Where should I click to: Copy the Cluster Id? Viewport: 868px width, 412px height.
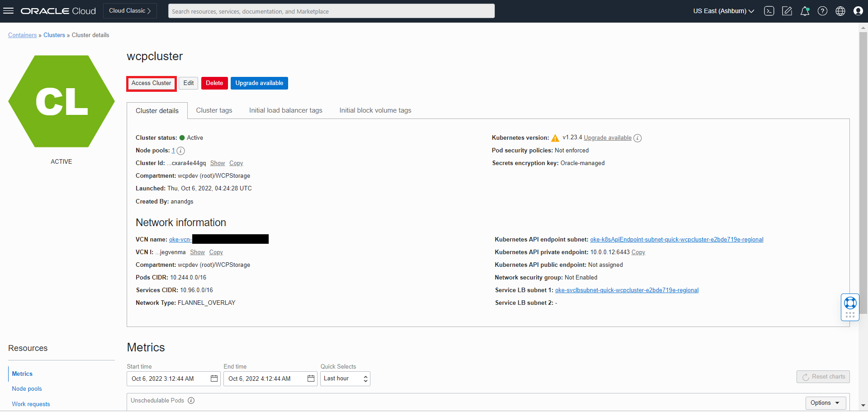tap(236, 163)
